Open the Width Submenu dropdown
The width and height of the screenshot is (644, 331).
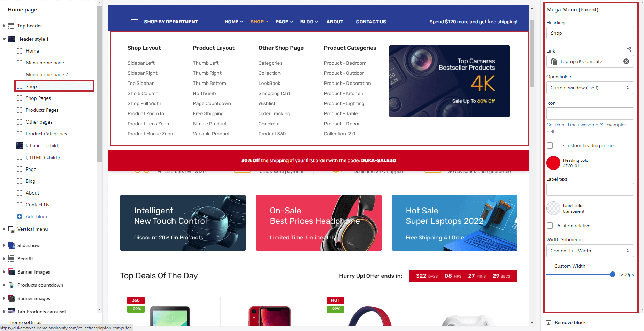click(x=590, y=251)
